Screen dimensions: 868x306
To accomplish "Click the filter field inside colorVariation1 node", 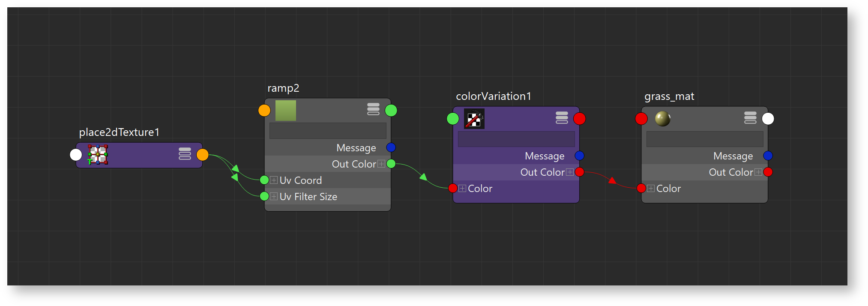I will (516, 139).
